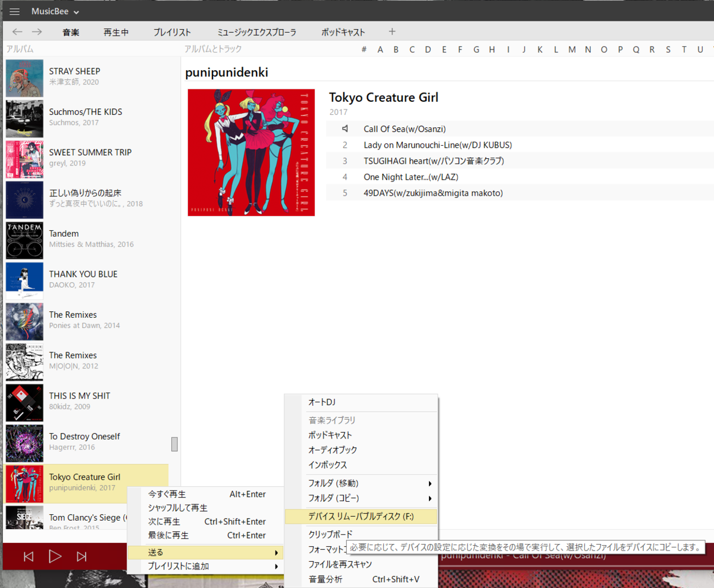Screen dimensions: 714x588
Task: Go back with the left arrow
Action: coord(18,32)
